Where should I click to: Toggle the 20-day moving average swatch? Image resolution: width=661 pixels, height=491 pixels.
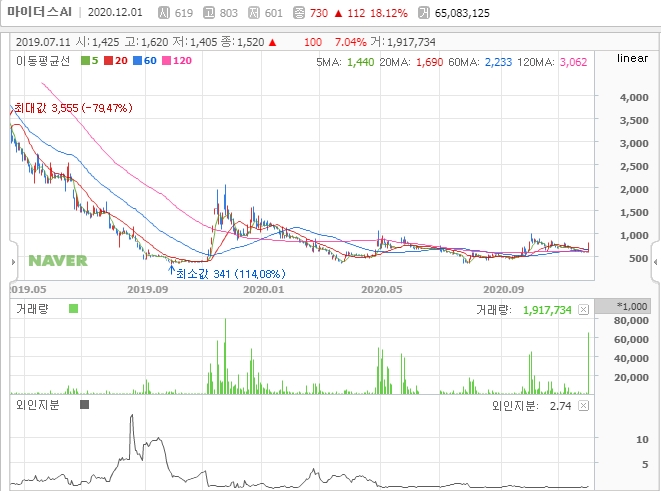point(109,61)
